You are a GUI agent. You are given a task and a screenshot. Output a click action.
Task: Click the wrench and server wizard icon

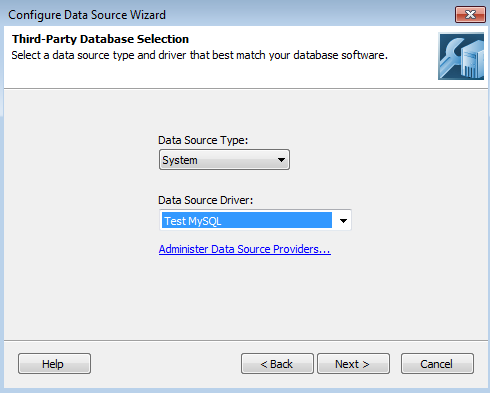click(461, 56)
